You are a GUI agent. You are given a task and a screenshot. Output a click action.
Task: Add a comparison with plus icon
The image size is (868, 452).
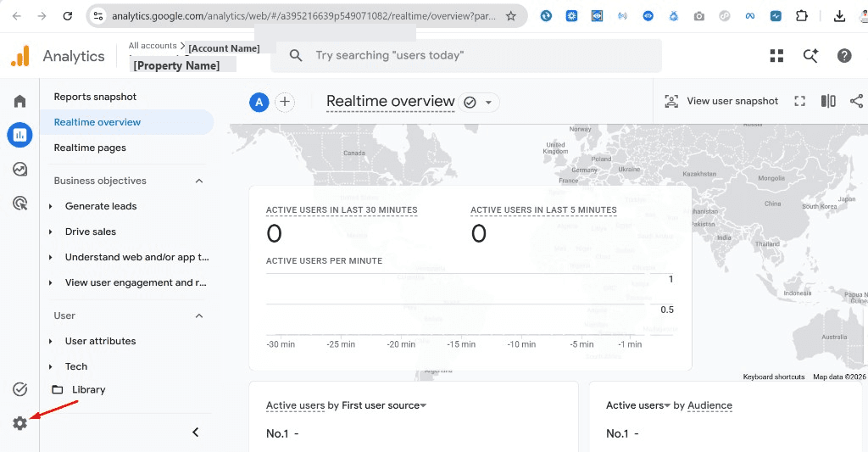click(x=285, y=102)
